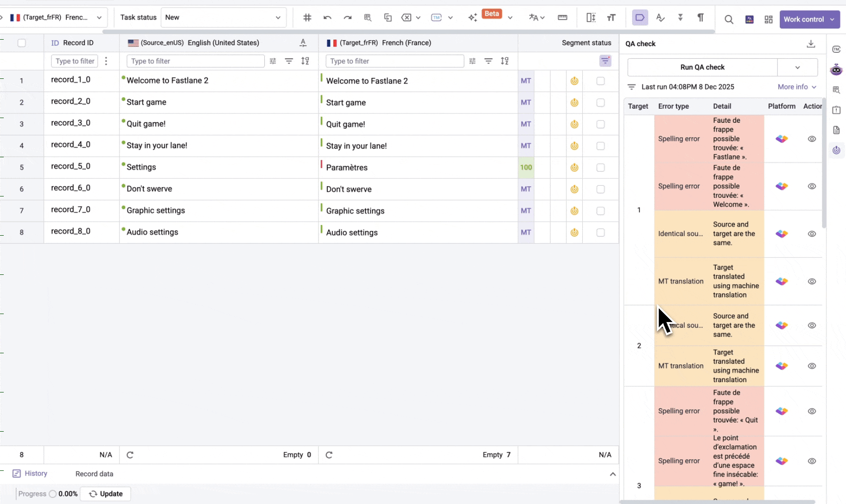Expand the Work control dropdown
This screenshot has width=846, height=504.
832,20
